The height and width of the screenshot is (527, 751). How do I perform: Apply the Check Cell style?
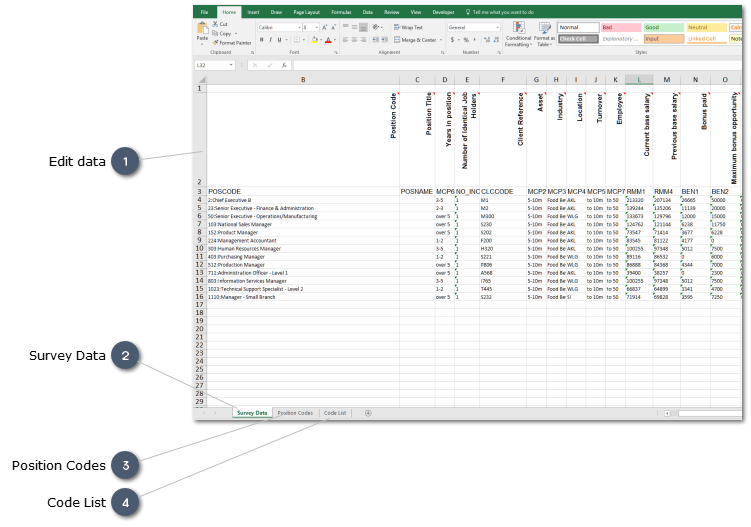click(579, 39)
